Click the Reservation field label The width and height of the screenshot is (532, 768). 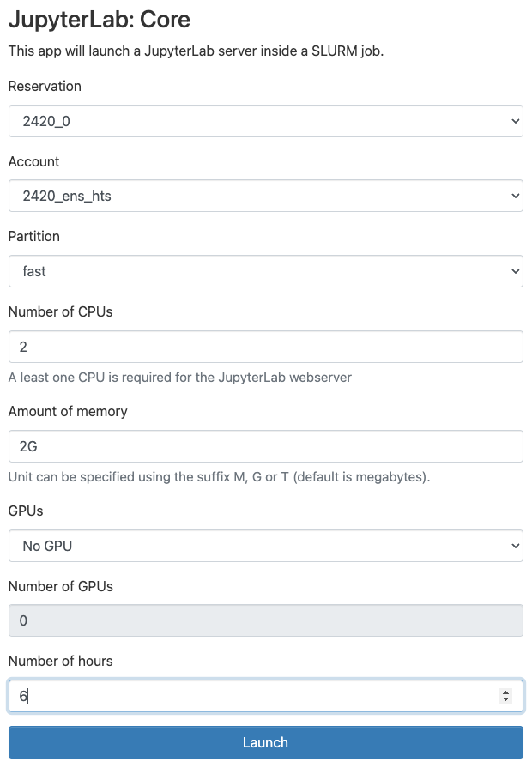[45, 86]
